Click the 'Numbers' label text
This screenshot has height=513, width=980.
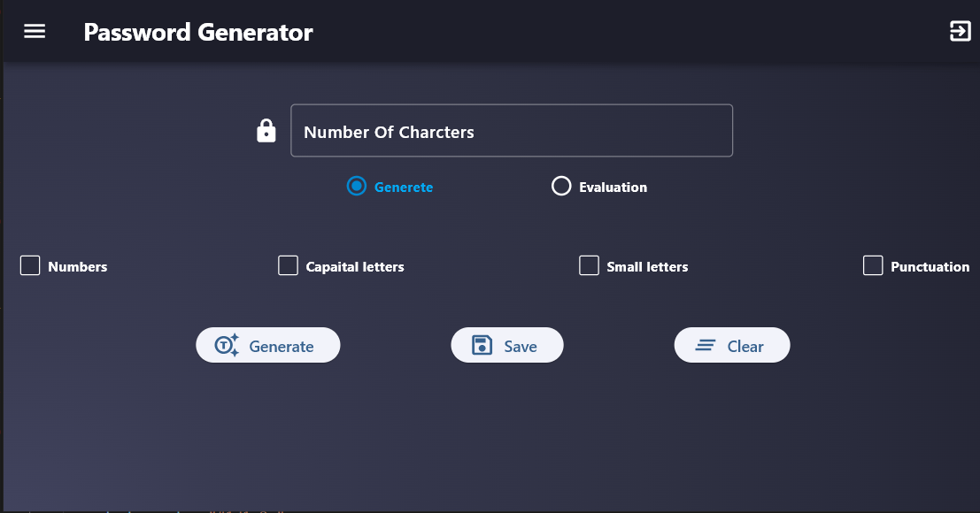point(78,266)
